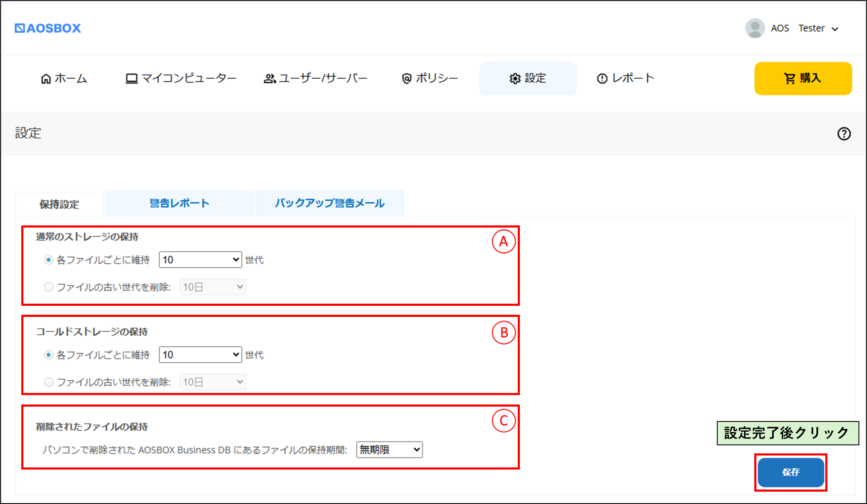Switch to the 保持設定 tab
867x504 pixels.
(60, 204)
